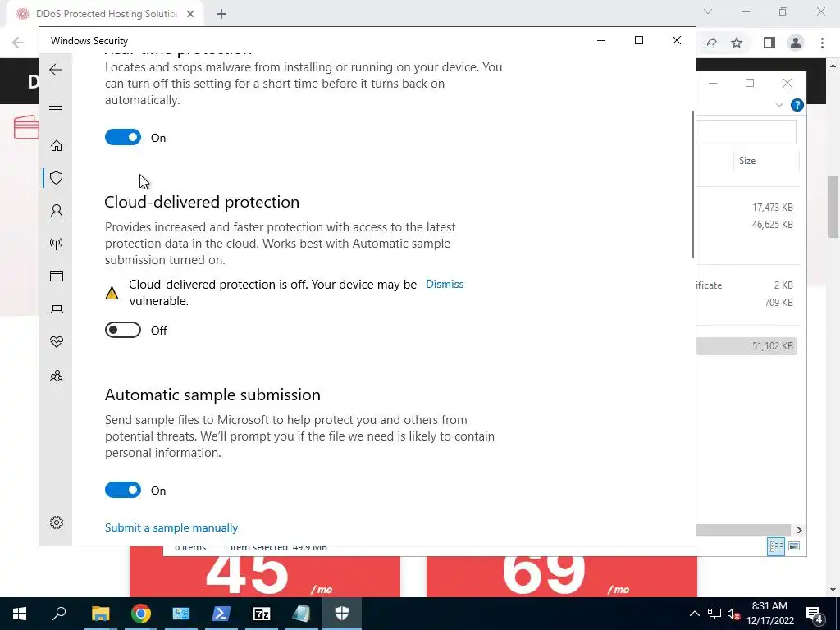Screen dimensions: 840x630
Task: Click muted volume icon in tray
Action: (733, 614)
